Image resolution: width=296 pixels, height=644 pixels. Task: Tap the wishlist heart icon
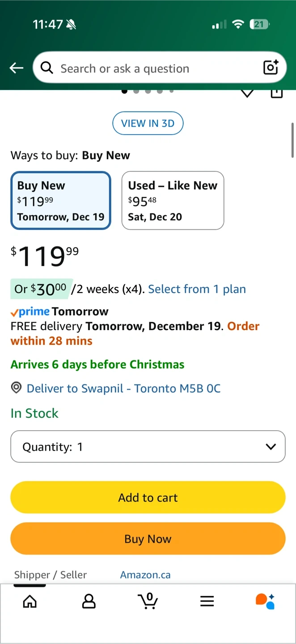coord(247,93)
